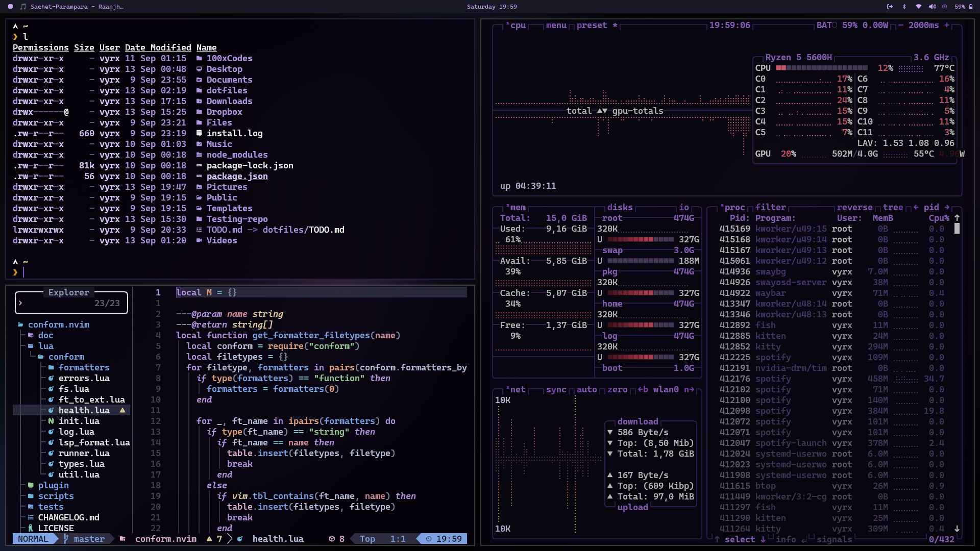980x551 pixels.
Task: Click the CPU chip icon in top bar
Action: pos(945,7)
